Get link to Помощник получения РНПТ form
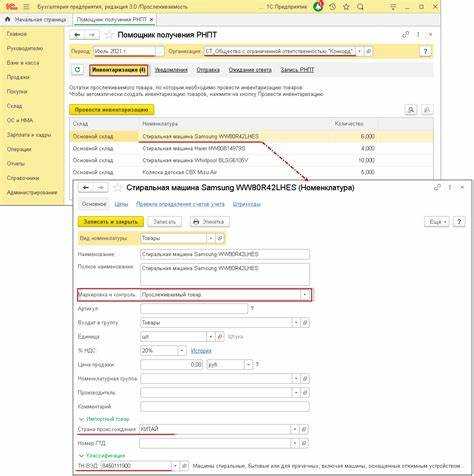 pos(405,35)
